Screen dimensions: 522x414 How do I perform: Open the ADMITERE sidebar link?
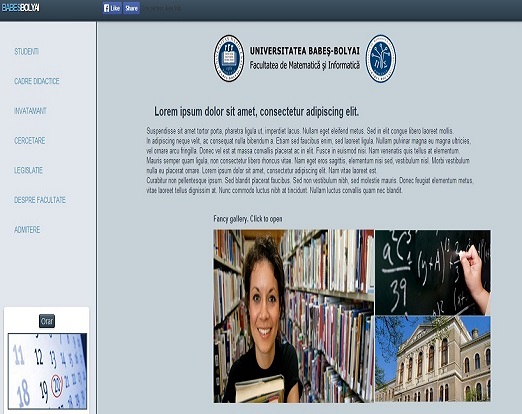27,230
